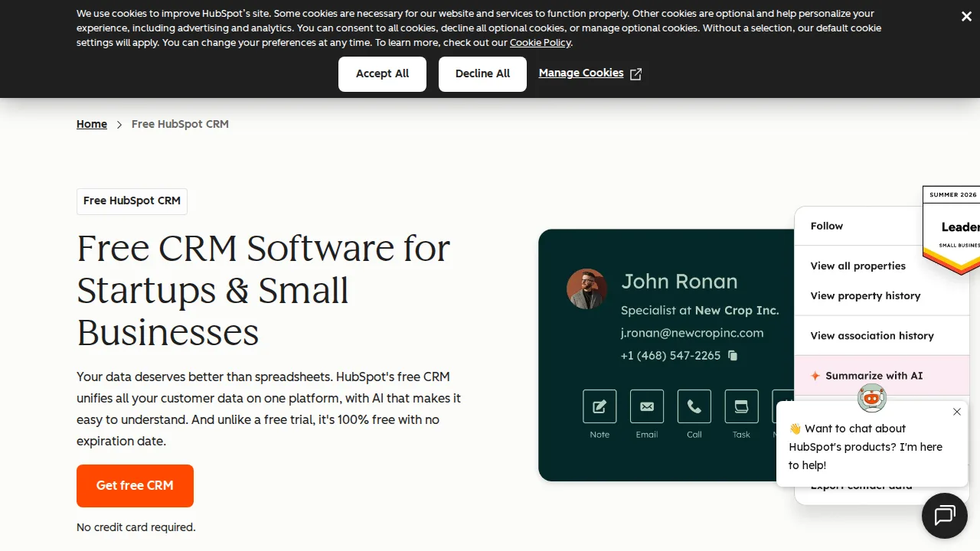Screen dimensions: 980x551
Task: Select View association history in the menu
Action: coord(872,336)
